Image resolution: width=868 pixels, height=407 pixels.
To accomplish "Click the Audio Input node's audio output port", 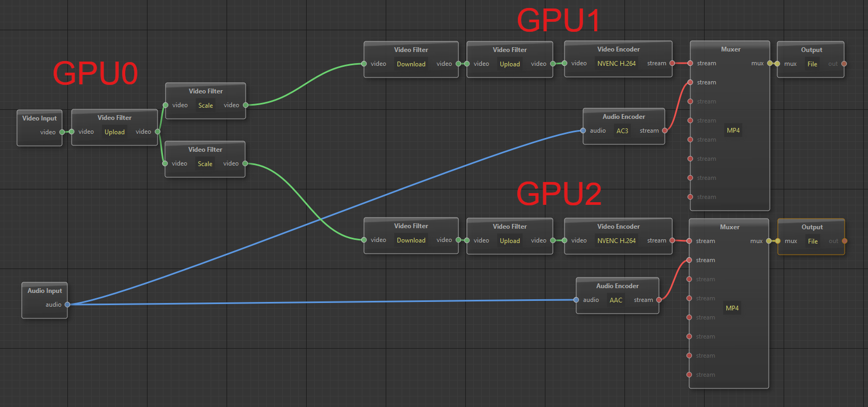I will click(x=67, y=305).
